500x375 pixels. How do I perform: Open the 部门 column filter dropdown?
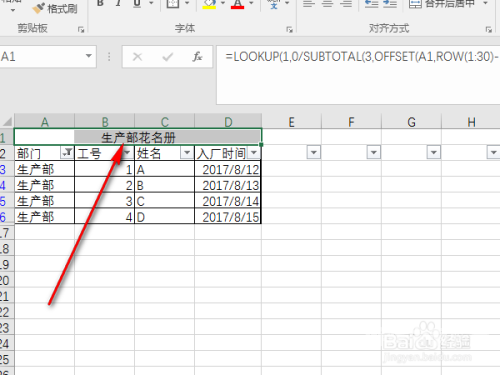point(67,152)
